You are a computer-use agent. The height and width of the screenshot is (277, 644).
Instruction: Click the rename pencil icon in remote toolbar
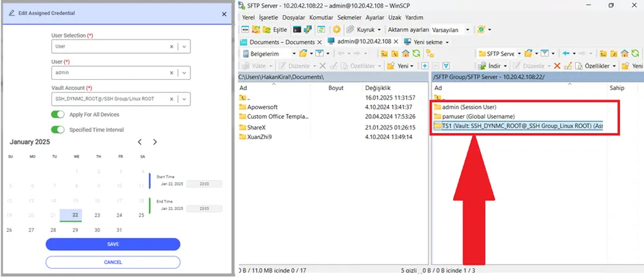coord(568,65)
